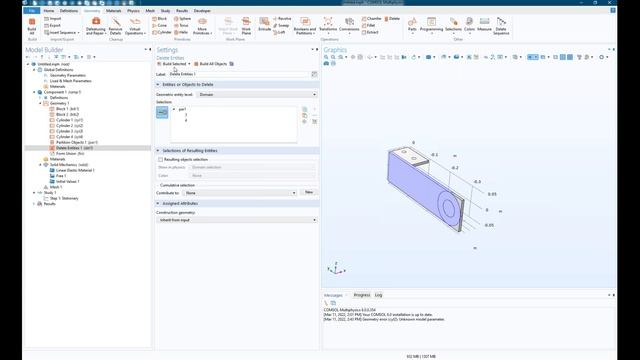
Task: Collapse the Solid Mechanics tree node
Action: [40, 164]
